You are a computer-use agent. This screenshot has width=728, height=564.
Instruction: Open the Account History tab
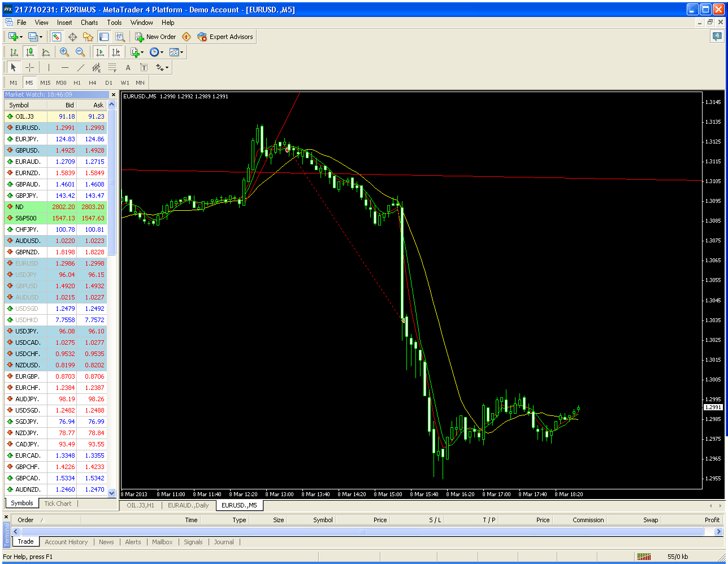[66, 542]
